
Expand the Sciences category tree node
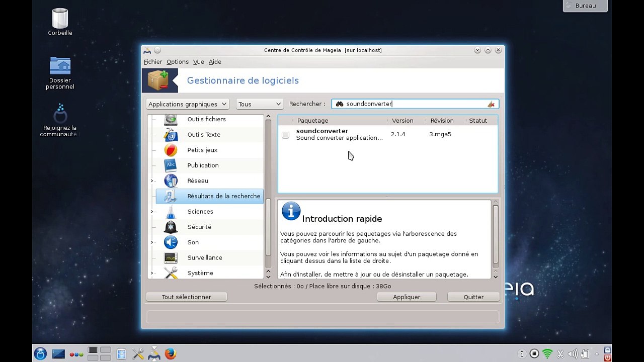pos(152,212)
